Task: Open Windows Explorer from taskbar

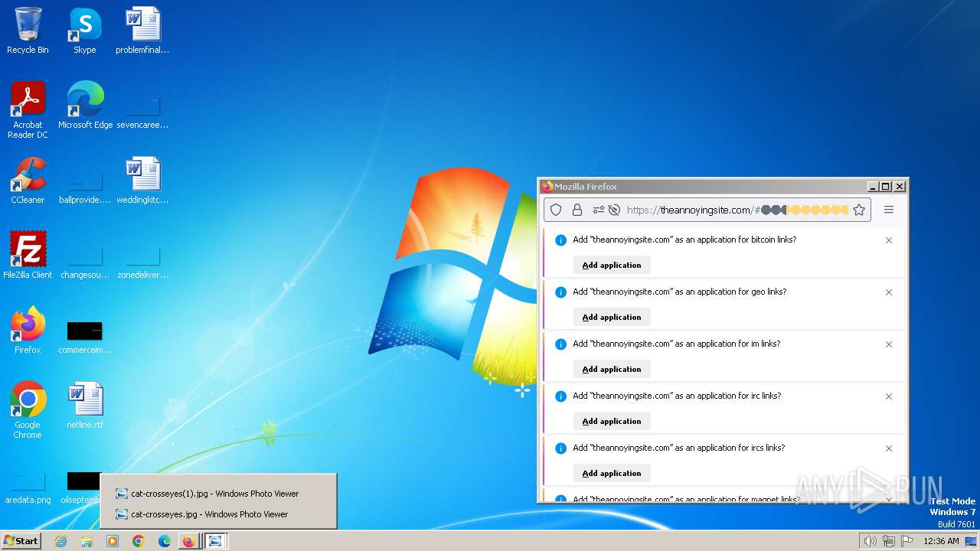Action: coord(87,541)
